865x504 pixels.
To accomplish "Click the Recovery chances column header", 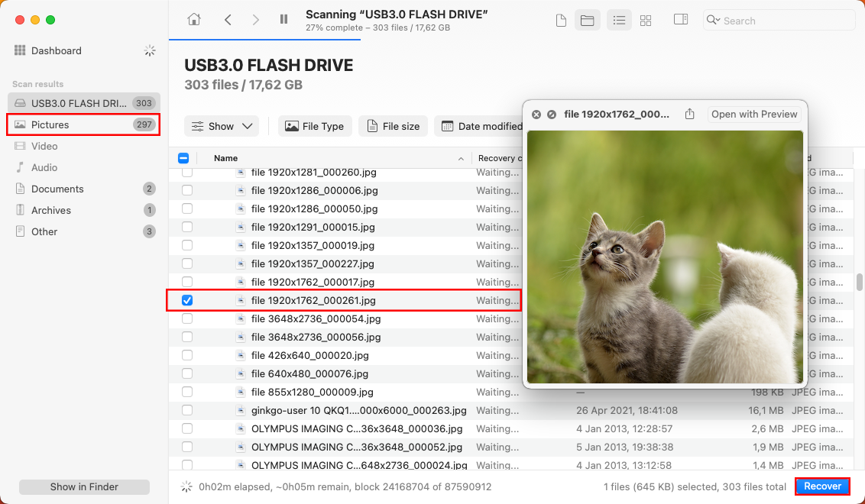I will click(500, 158).
